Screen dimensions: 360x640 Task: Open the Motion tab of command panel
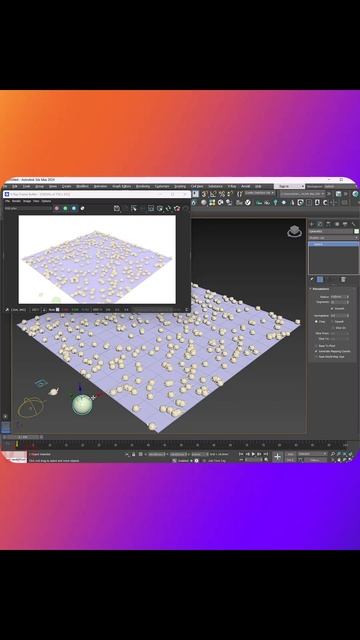click(x=337, y=224)
